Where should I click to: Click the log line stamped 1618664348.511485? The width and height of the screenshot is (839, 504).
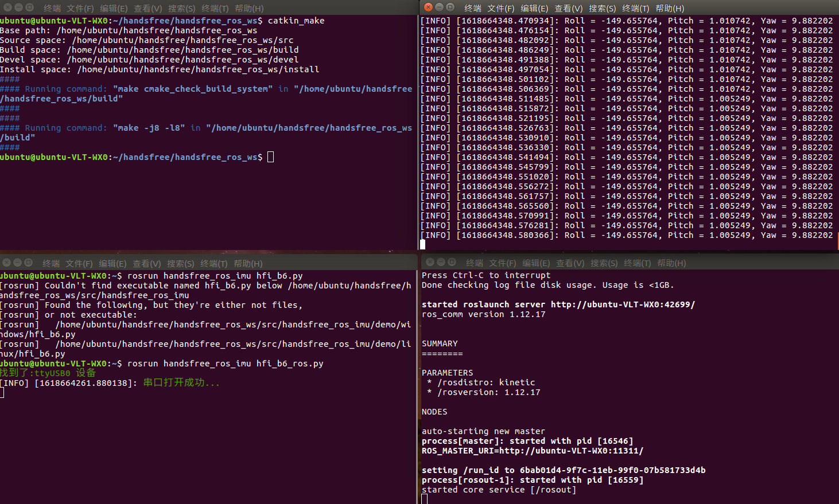(627, 99)
